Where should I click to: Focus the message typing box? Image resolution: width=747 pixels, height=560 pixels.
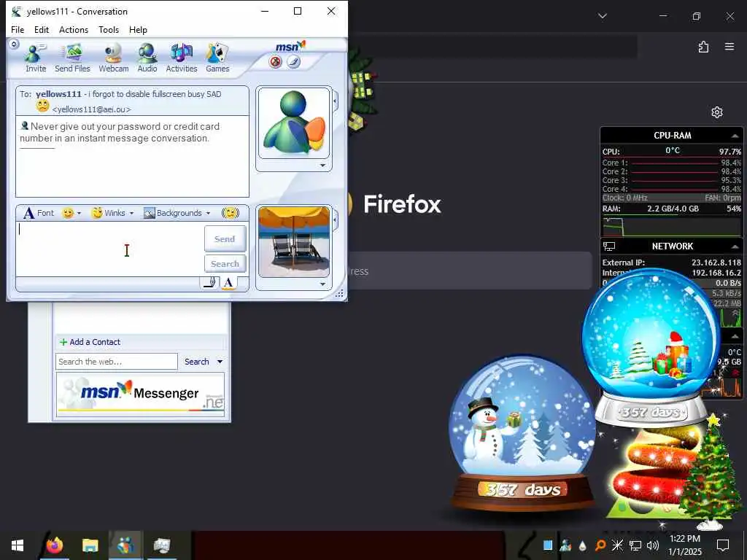pyautogui.click(x=109, y=249)
